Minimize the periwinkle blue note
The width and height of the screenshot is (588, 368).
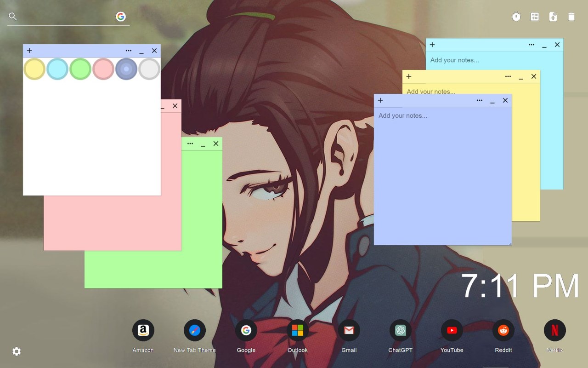492,101
